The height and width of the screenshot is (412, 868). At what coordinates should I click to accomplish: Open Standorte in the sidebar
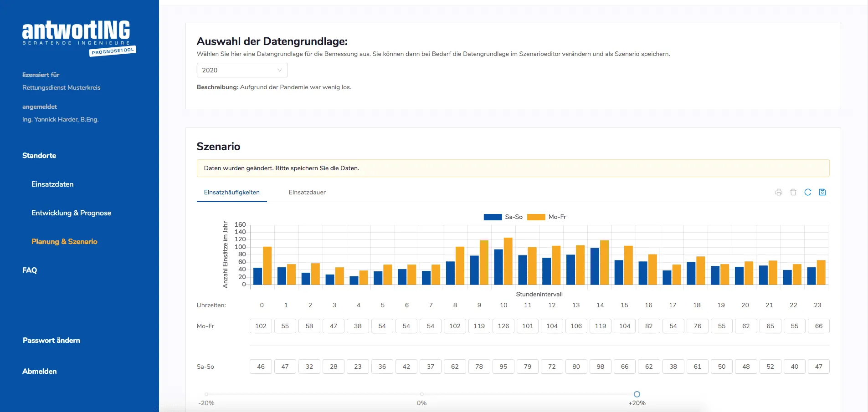pyautogui.click(x=39, y=156)
